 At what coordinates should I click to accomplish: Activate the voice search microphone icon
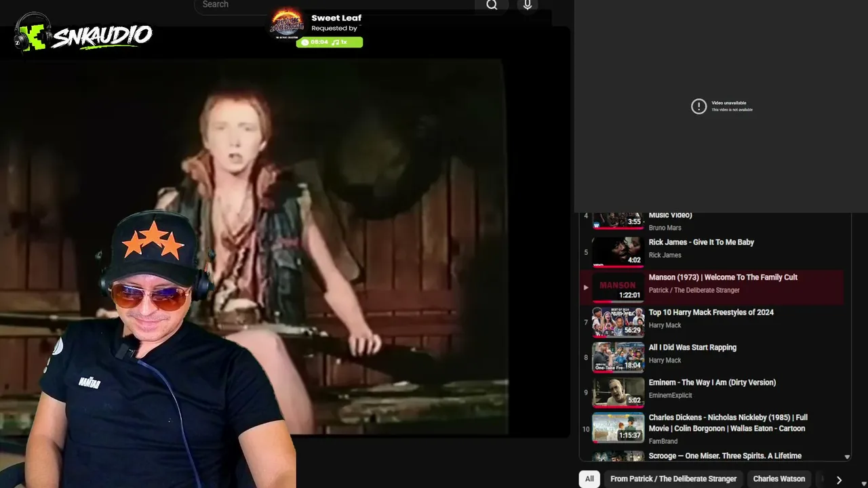pyautogui.click(x=528, y=5)
